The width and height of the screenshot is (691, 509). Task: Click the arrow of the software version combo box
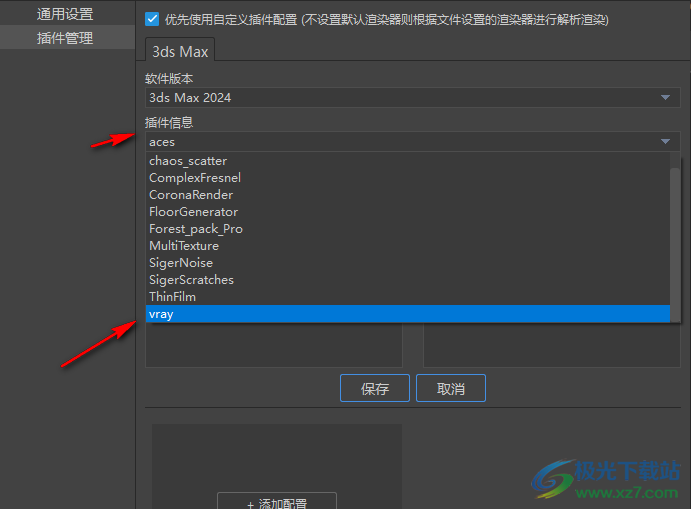[665, 97]
